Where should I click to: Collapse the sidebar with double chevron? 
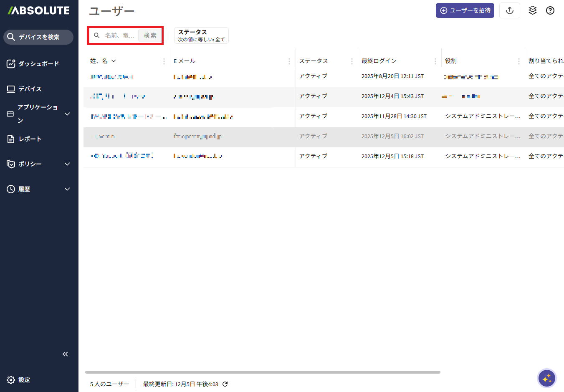pos(65,354)
